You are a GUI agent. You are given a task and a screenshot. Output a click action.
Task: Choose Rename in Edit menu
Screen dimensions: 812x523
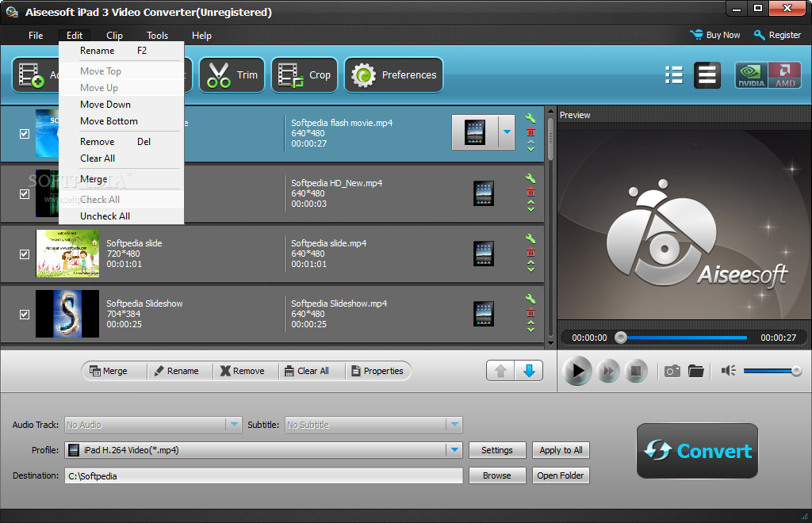121,51
